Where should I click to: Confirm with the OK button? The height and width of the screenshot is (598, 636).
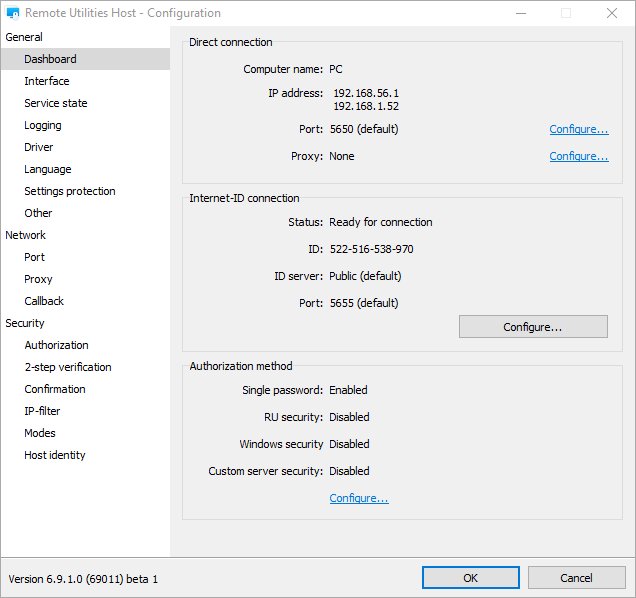click(471, 578)
